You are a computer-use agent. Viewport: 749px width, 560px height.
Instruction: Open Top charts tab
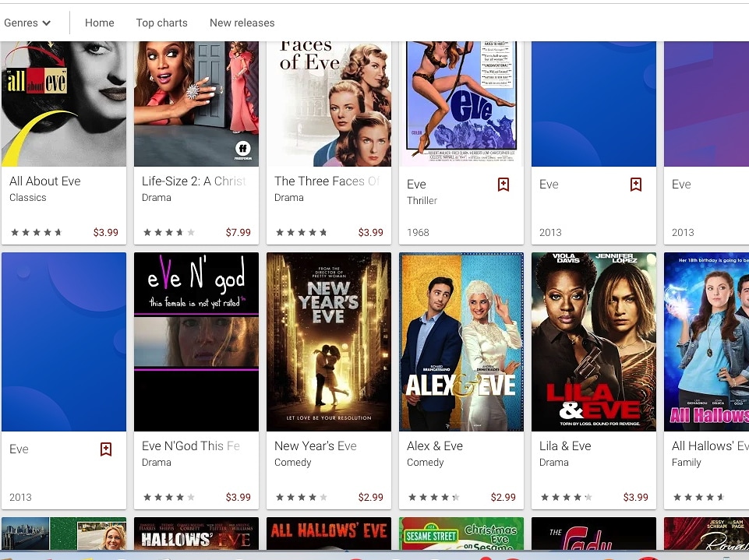pyautogui.click(x=161, y=23)
